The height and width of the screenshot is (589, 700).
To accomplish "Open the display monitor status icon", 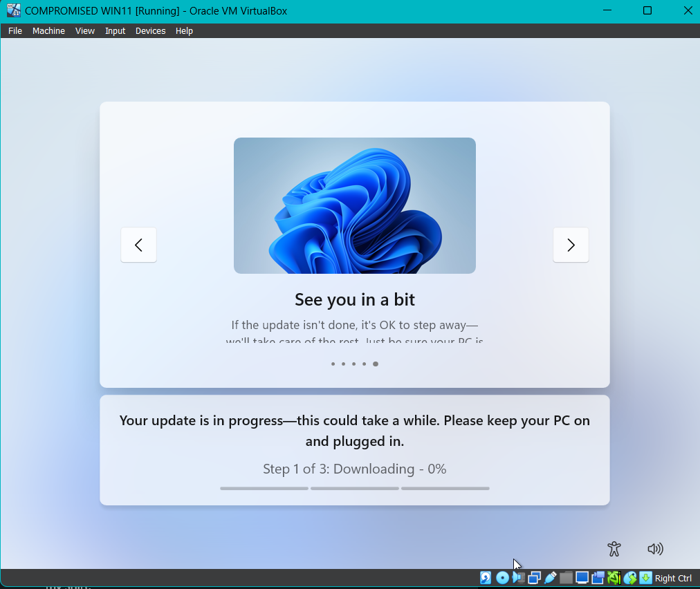I will point(582,578).
